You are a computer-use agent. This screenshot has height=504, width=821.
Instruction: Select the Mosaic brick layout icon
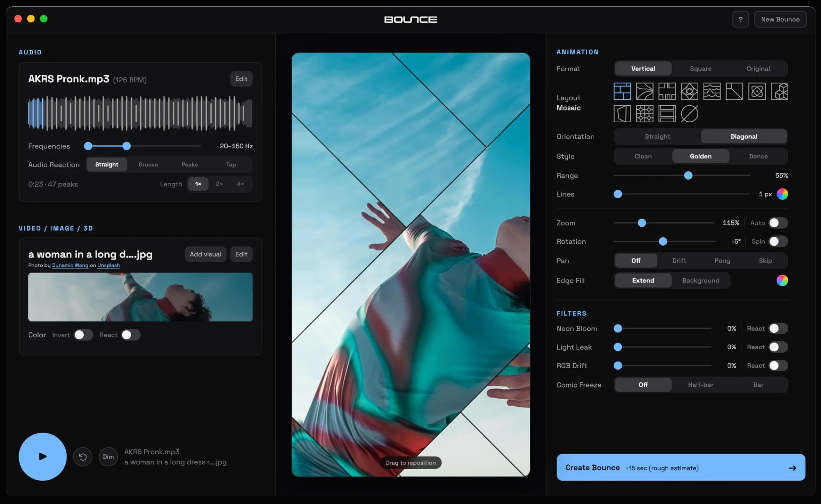pos(622,91)
